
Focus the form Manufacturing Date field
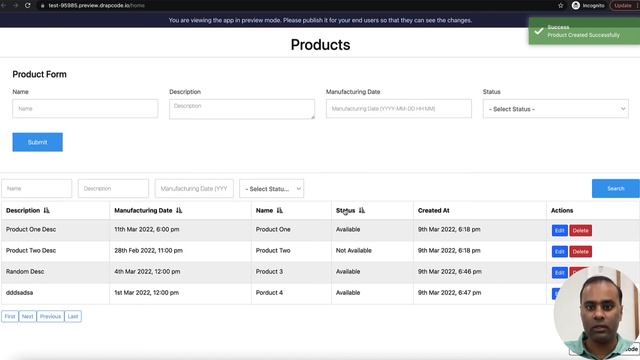tap(399, 109)
